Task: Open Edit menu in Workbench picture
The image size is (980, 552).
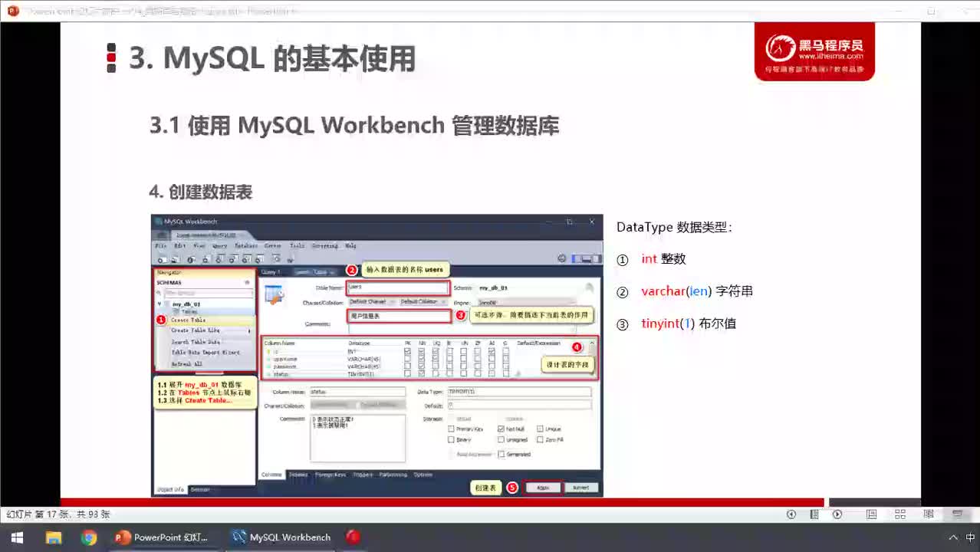Action: coord(179,246)
